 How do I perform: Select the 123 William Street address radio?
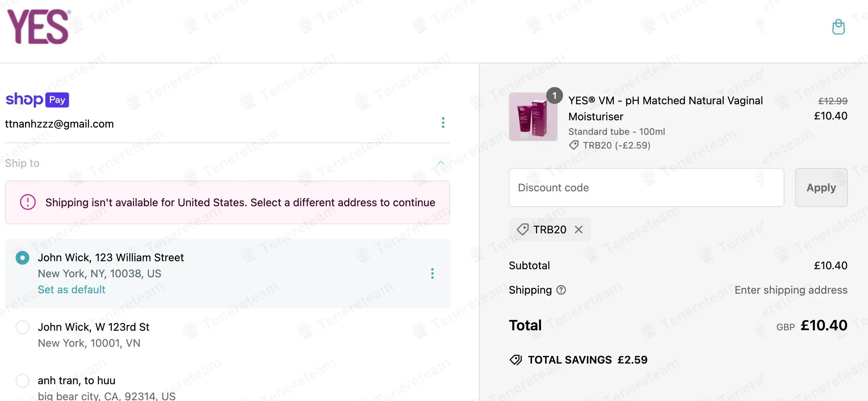click(x=23, y=258)
